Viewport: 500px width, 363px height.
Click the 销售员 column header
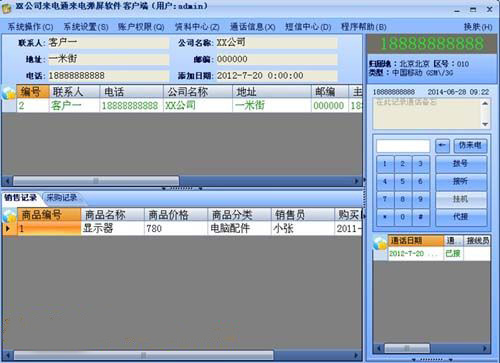303,215
